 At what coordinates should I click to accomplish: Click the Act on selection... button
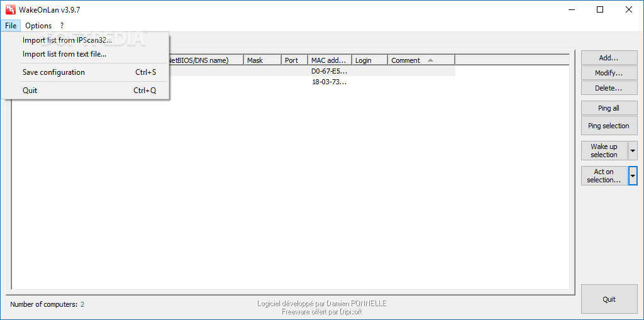(x=604, y=176)
